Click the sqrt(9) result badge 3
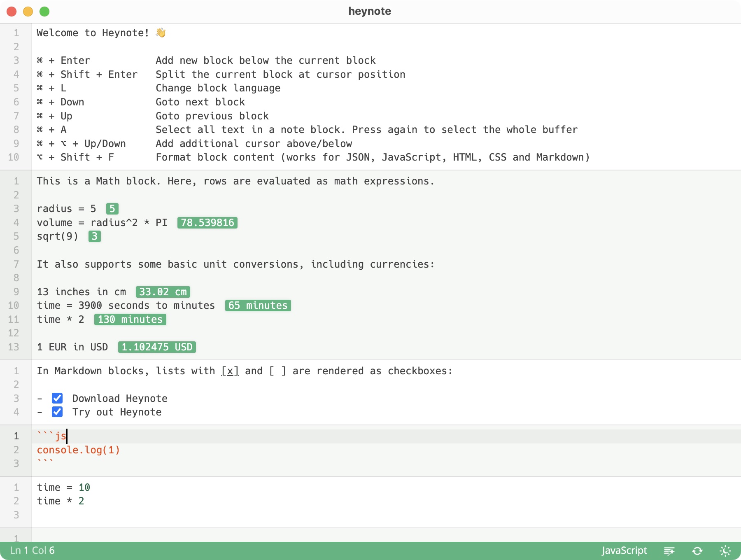This screenshot has height=560, width=741. pyautogui.click(x=95, y=236)
